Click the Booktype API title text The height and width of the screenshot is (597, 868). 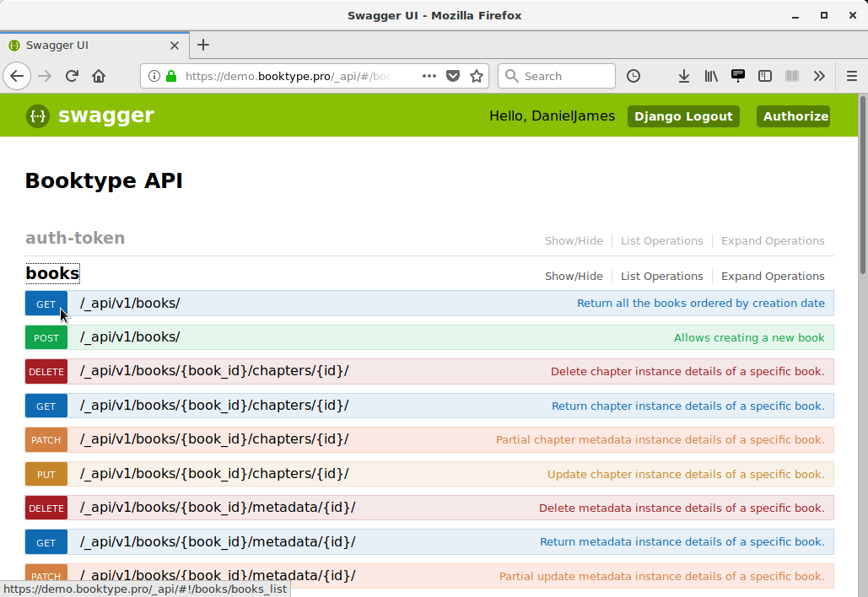click(104, 181)
